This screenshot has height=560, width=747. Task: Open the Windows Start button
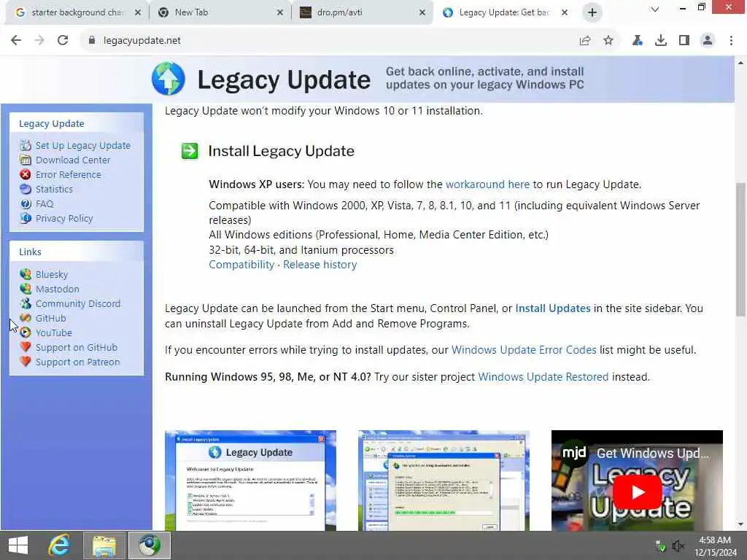point(18,545)
